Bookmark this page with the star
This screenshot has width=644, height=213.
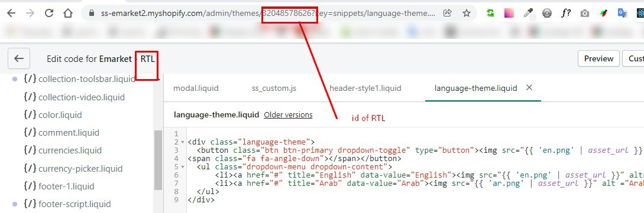point(467,13)
